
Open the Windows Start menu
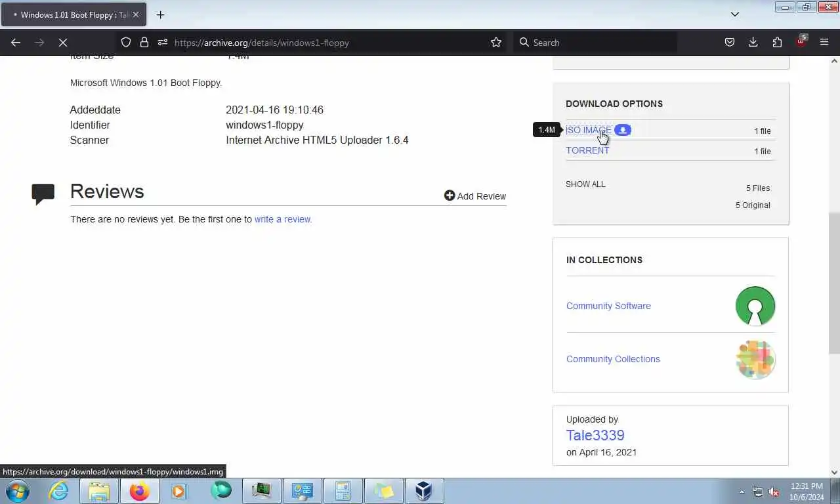click(18, 491)
